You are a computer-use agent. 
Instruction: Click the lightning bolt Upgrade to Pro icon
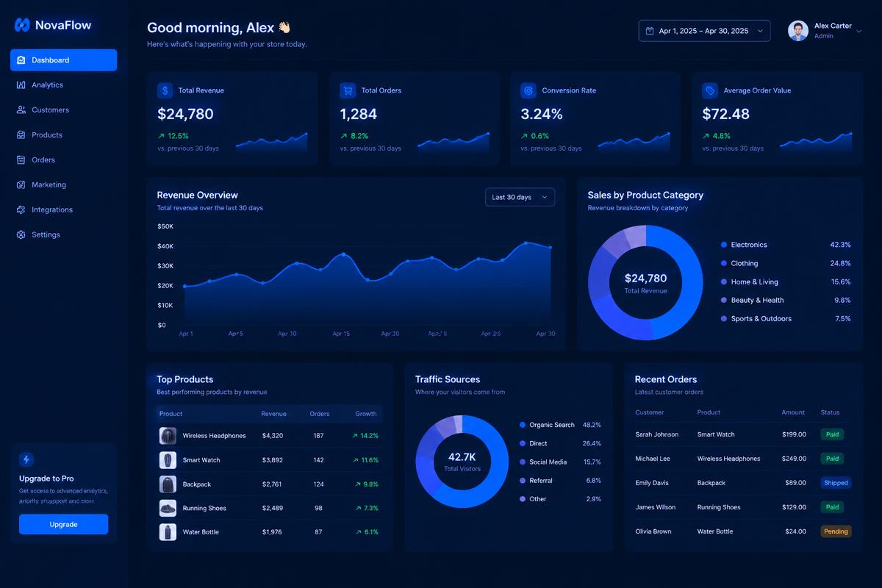[x=27, y=460]
